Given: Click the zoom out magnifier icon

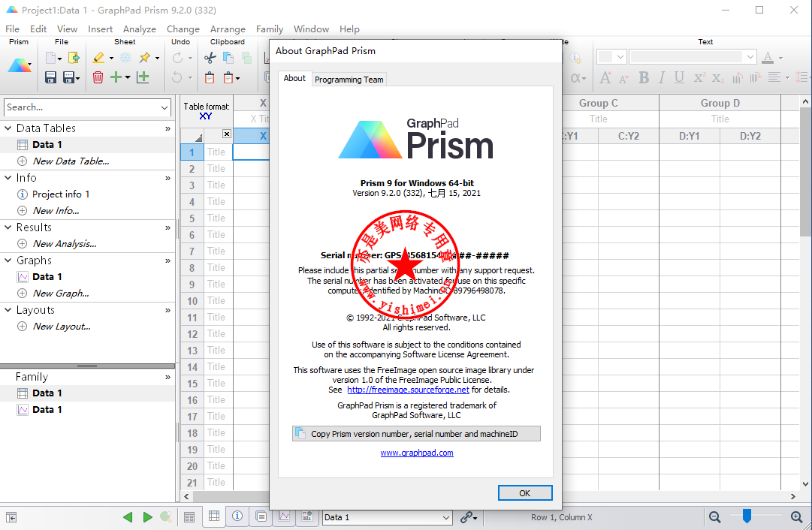Looking at the screenshot, I should 714,516.
